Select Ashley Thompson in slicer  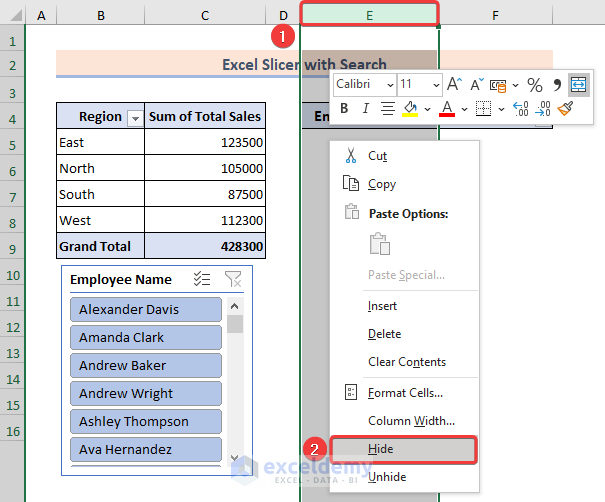point(146,422)
